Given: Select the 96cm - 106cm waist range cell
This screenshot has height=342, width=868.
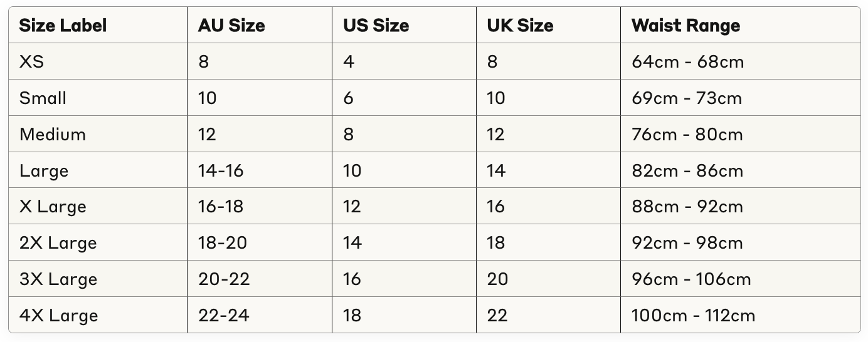Looking at the screenshot, I should point(691,279).
